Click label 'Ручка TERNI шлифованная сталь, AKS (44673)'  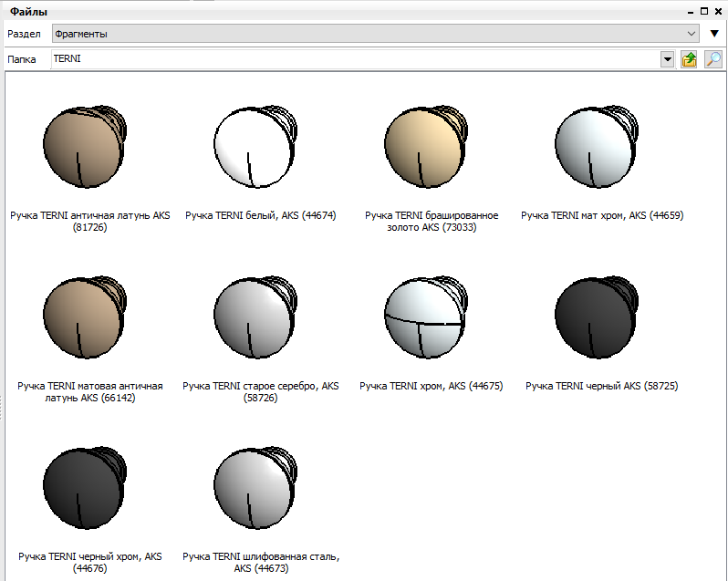point(261,563)
